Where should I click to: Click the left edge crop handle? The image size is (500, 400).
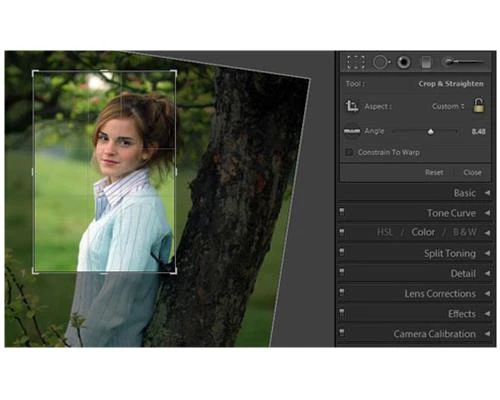[33, 172]
